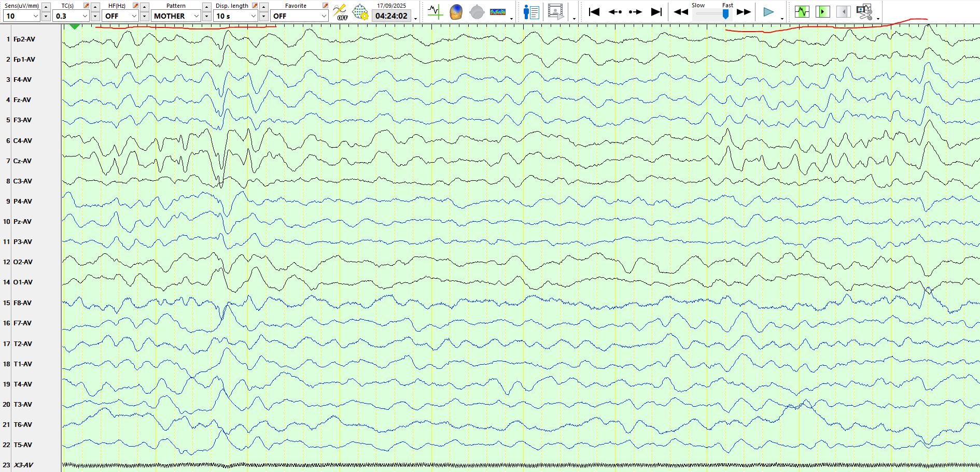Rewind the EEG playback
The height and width of the screenshot is (472, 980).
tap(681, 11)
